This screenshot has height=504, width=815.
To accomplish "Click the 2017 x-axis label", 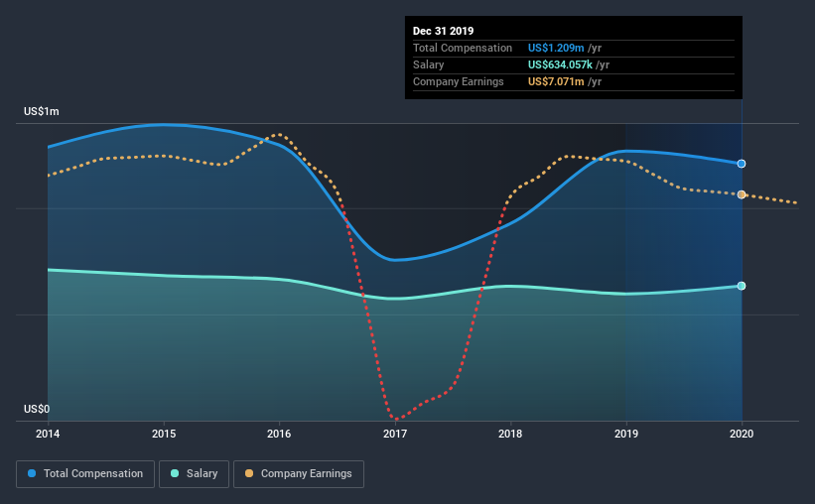I will coord(395,434).
